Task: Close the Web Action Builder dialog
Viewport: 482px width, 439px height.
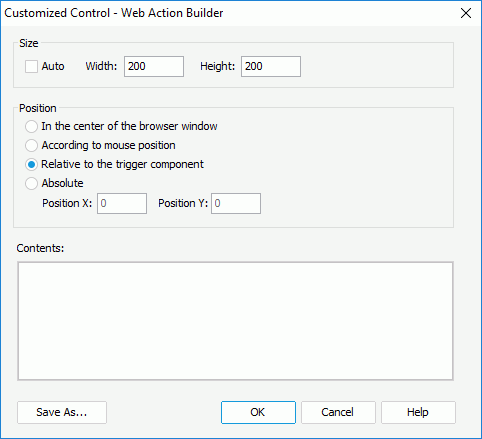Action: pos(466,13)
